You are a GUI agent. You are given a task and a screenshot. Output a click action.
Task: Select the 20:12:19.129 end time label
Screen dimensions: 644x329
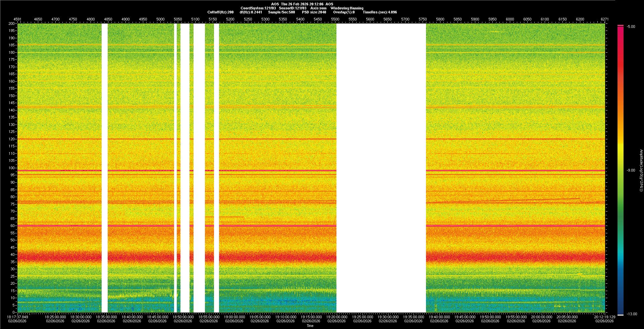(604, 317)
